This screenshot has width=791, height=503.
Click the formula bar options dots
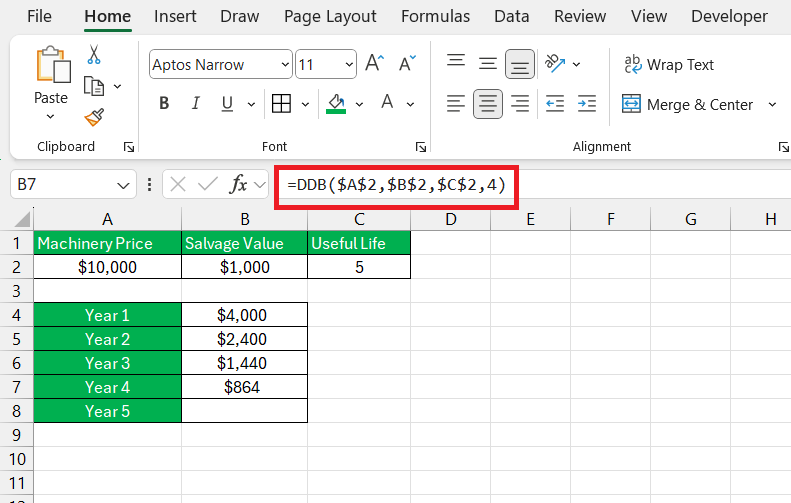(x=149, y=185)
